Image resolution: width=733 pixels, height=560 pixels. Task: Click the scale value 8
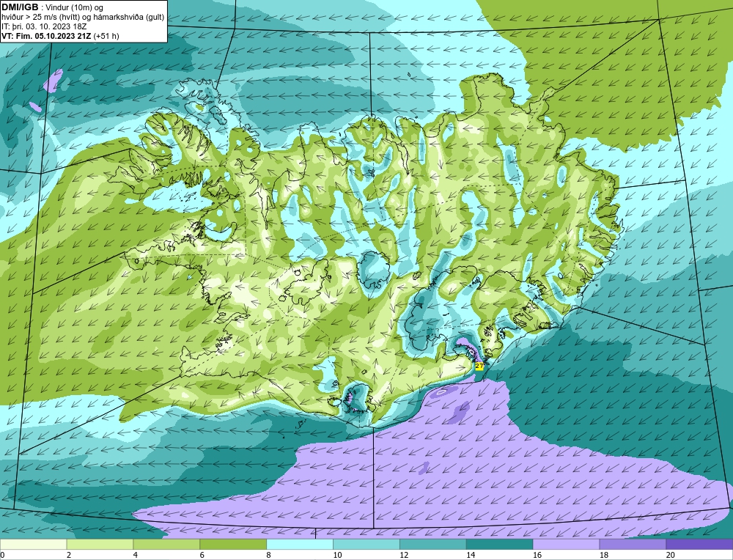(x=269, y=555)
